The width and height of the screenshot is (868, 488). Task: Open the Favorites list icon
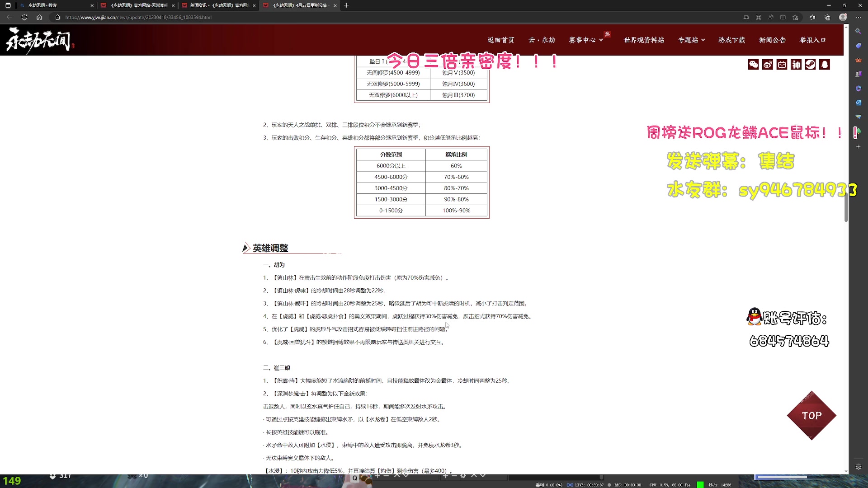pos(812,17)
